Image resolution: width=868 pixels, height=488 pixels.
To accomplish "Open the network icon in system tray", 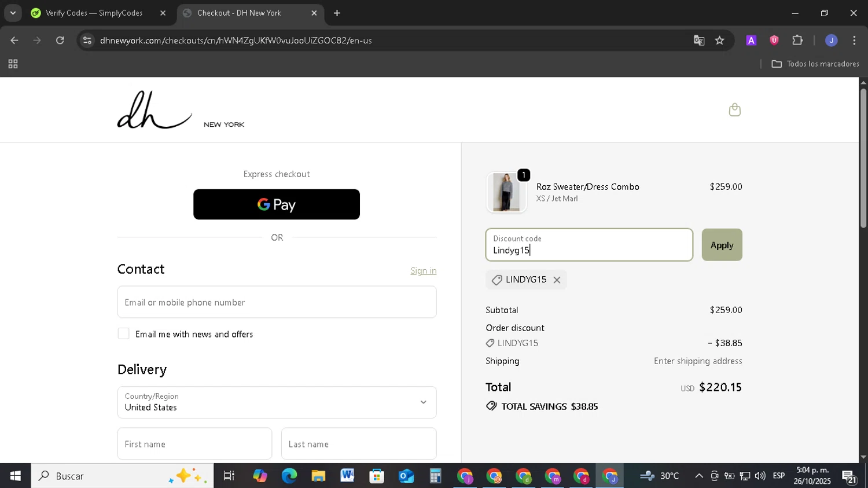I will pyautogui.click(x=745, y=476).
